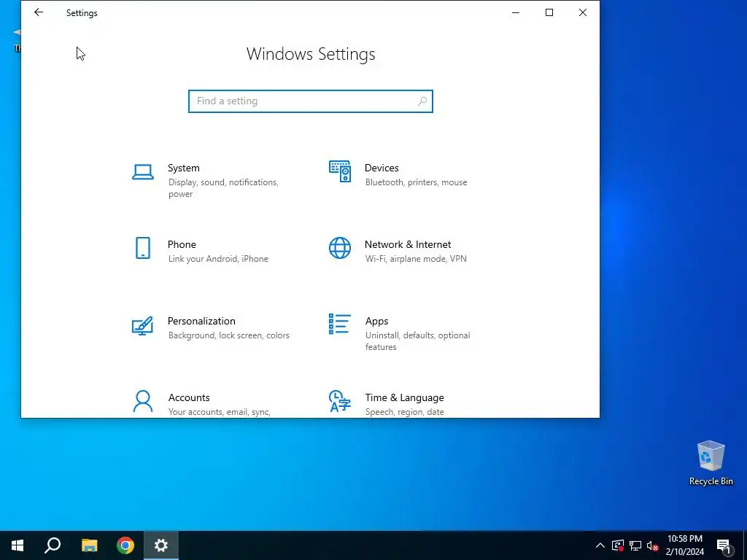The width and height of the screenshot is (747, 560).
Task: Click the security alert tray icon
Action: pyautogui.click(x=617, y=545)
